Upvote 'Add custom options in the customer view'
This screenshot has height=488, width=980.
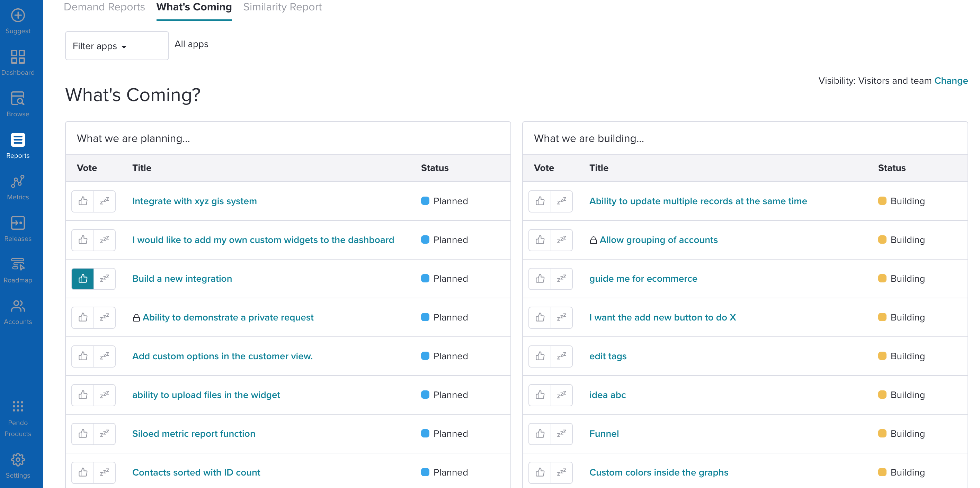pyautogui.click(x=83, y=356)
